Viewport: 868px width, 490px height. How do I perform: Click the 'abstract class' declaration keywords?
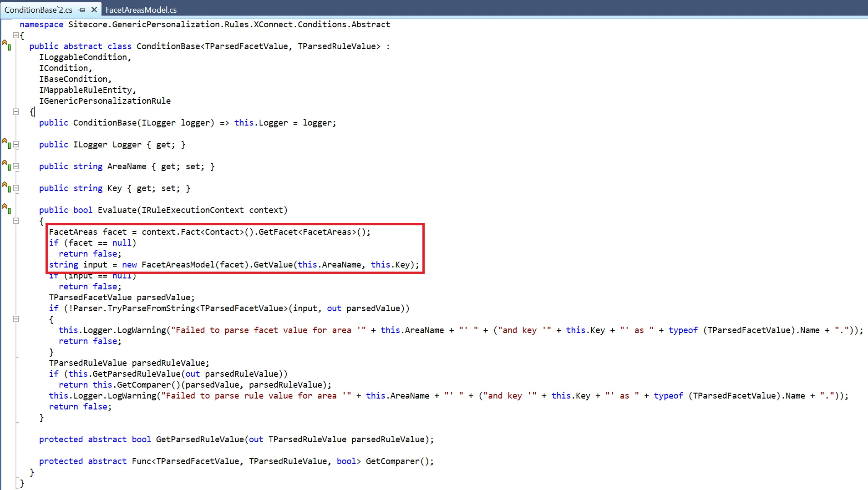[97, 46]
